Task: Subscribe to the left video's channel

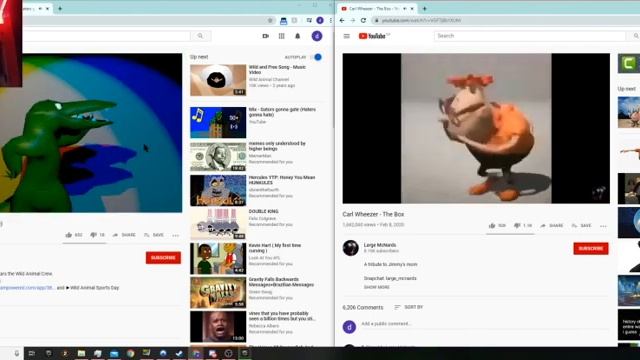Action: [163, 258]
